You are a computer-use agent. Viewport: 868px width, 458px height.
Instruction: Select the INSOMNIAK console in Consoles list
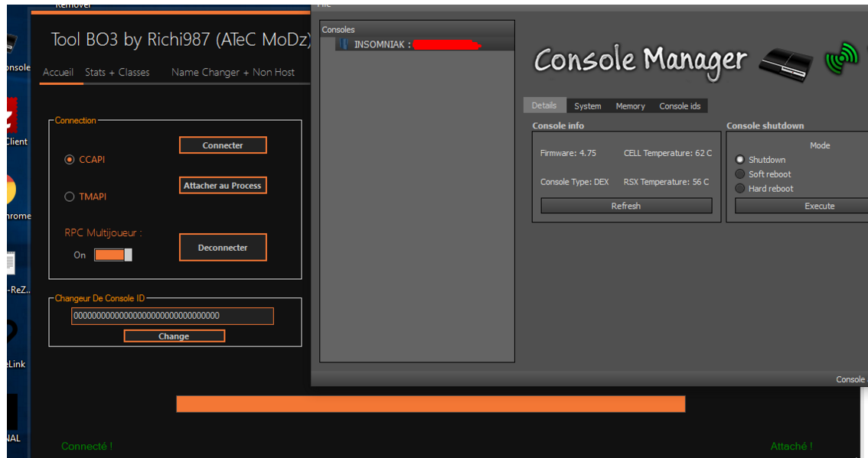[425, 44]
